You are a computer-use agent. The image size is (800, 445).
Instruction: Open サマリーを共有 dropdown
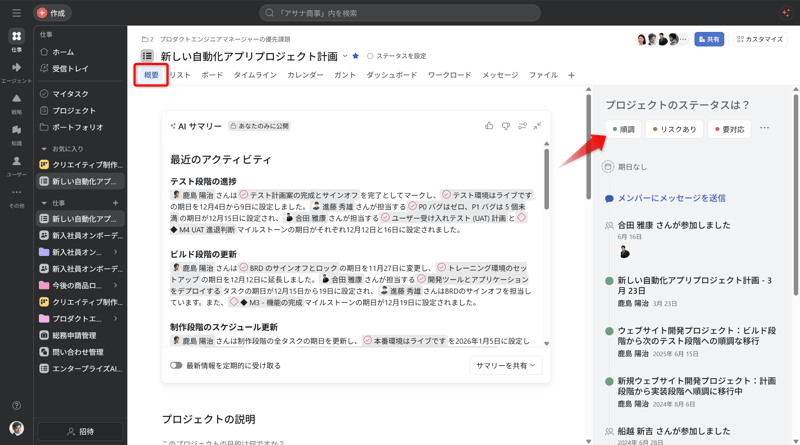click(x=505, y=365)
